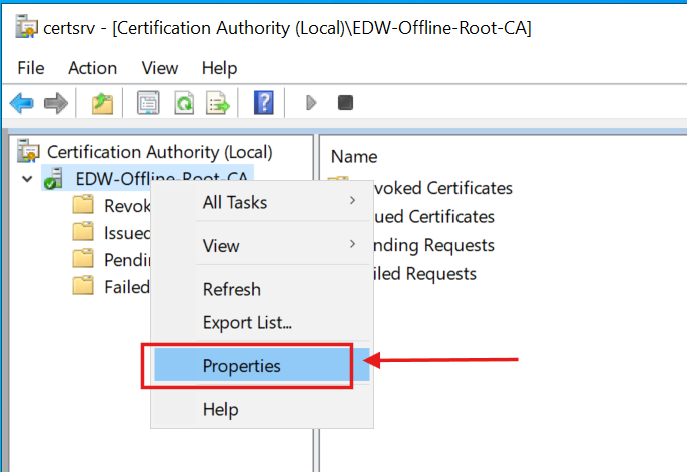This screenshot has width=687, height=472.
Task: Click the Name column header
Action: [x=354, y=156]
